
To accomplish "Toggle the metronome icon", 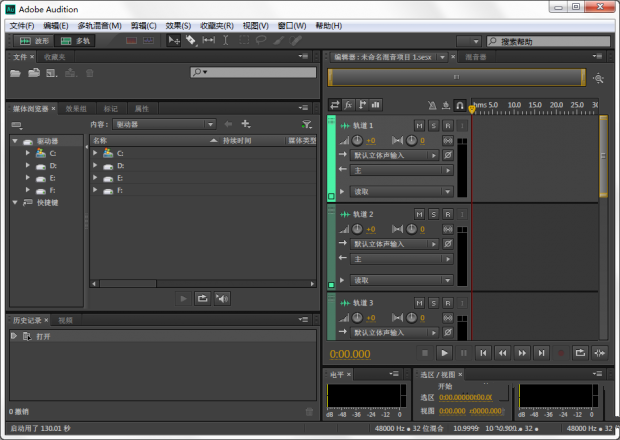I will 432,105.
